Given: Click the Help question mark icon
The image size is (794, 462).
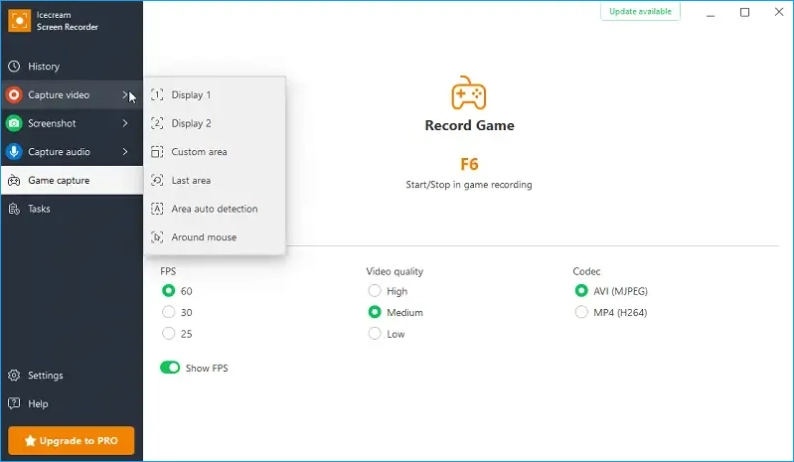Looking at the screenshot, I should 14,404.
